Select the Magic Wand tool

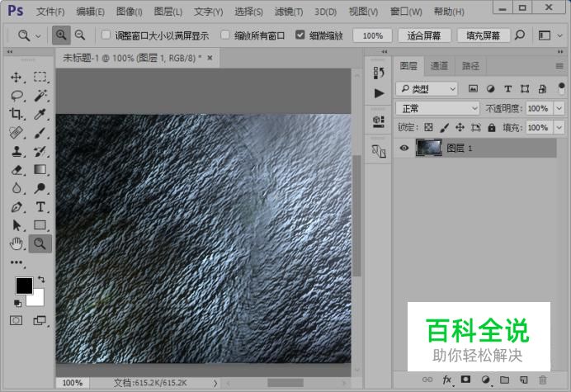tap(40, 96)
